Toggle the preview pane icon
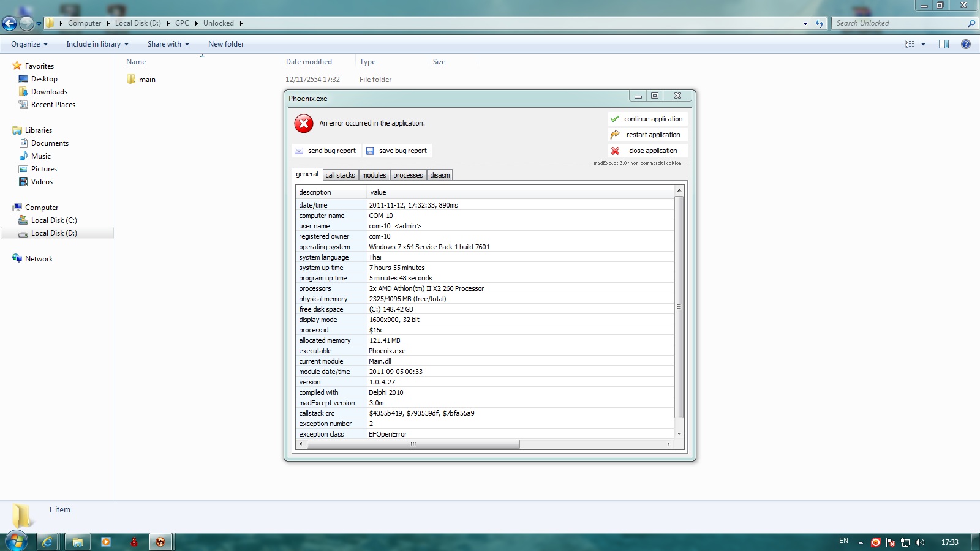Viewport: 980px width, 551px height. coord(944,44)
